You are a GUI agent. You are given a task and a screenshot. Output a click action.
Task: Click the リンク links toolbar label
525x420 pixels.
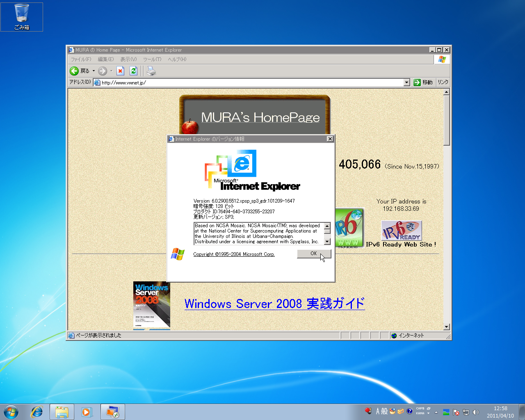tap(443, 82)
